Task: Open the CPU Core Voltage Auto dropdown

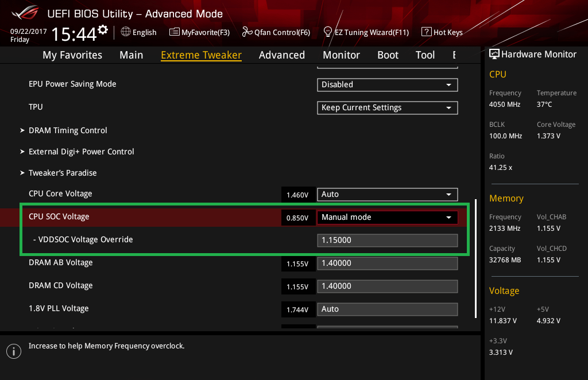Action: [x=388, y=195]
